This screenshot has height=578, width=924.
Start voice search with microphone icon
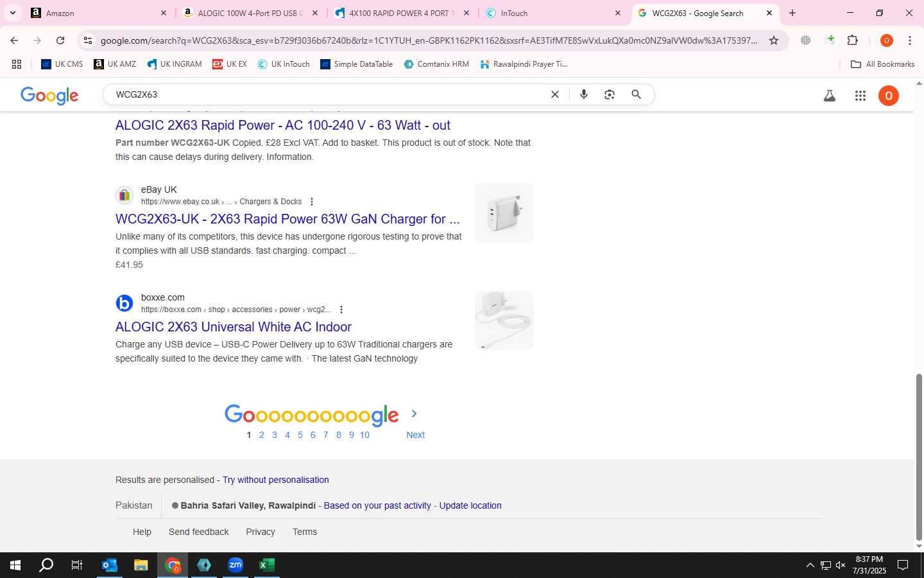(584, 94)
